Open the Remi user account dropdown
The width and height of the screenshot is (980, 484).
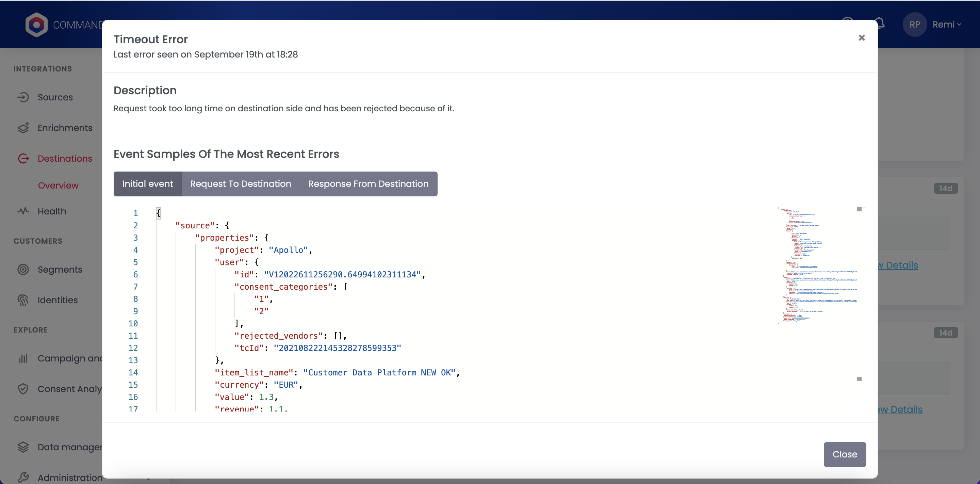[x=946, y=25]
